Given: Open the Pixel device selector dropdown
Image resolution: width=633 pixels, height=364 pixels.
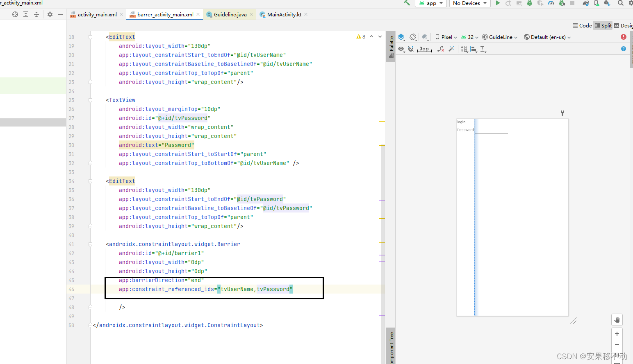Looking at the screenshot, I should [x=447, y=37].
